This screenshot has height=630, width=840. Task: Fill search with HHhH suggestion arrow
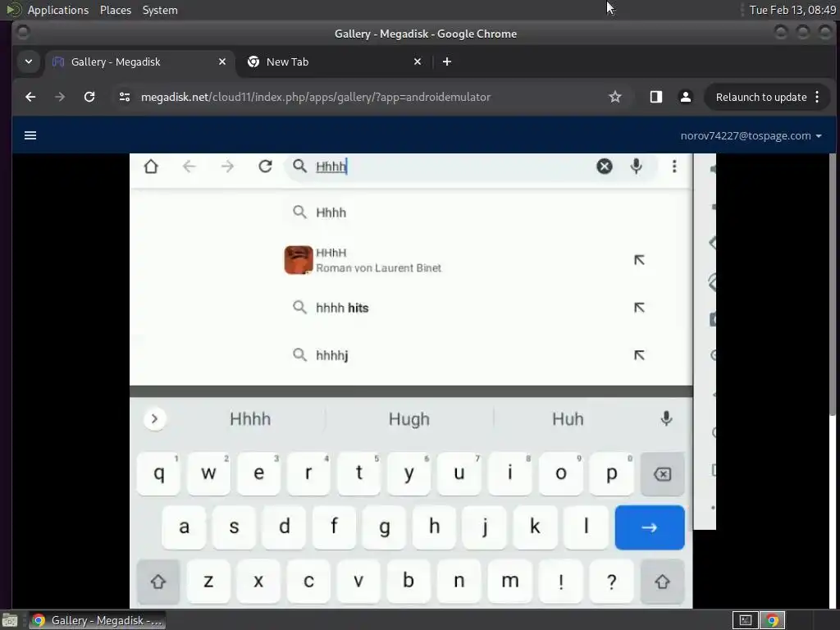(x=639, y=260)
